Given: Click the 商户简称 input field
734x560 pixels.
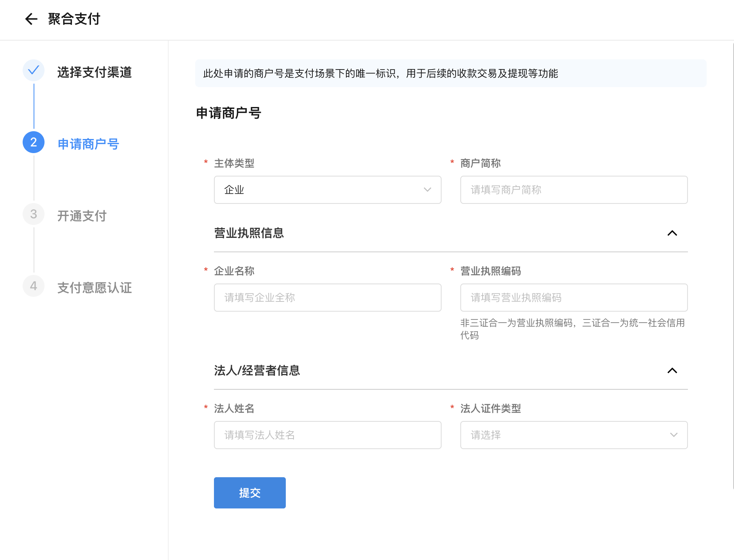Looking at the screenshot, I should tap(574, 190).
